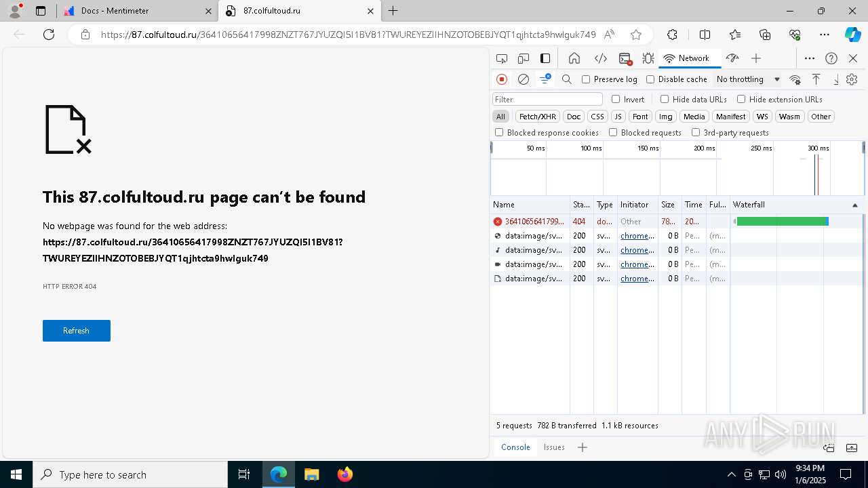
Task: Check the 3rd-party requests checkbox
Action: pyautogui.click(x=696, y=132)
